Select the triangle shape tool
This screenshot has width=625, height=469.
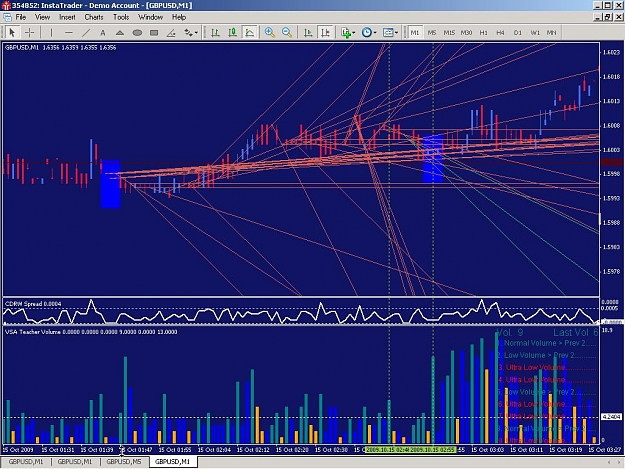(x=120, y=33)
